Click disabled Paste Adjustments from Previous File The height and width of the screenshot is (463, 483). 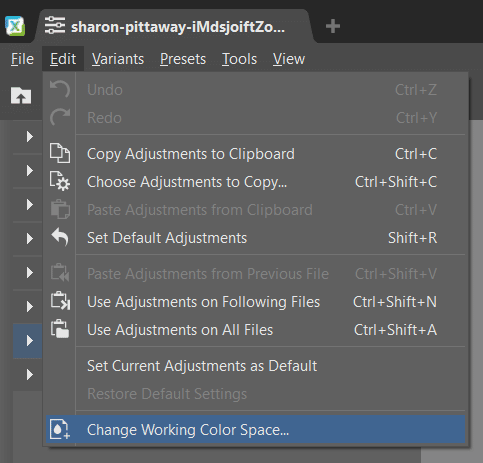tap(256, 274)
